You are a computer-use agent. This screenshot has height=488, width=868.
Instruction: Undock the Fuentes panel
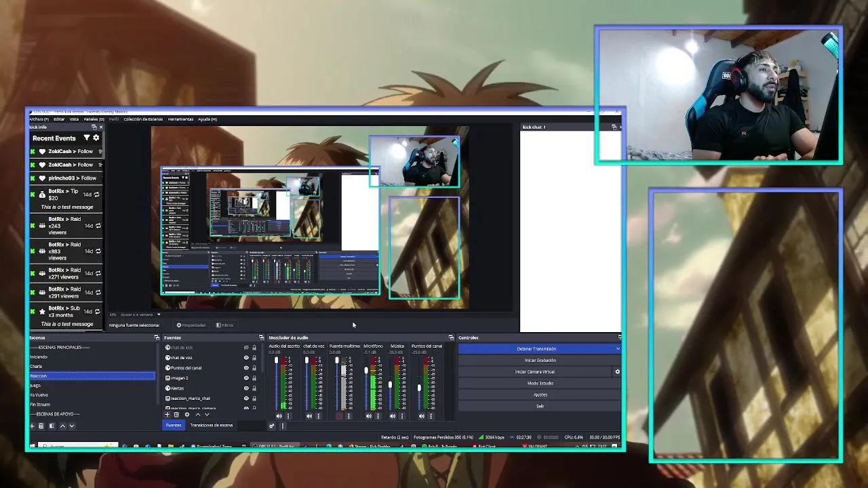[x=261, y=338]
